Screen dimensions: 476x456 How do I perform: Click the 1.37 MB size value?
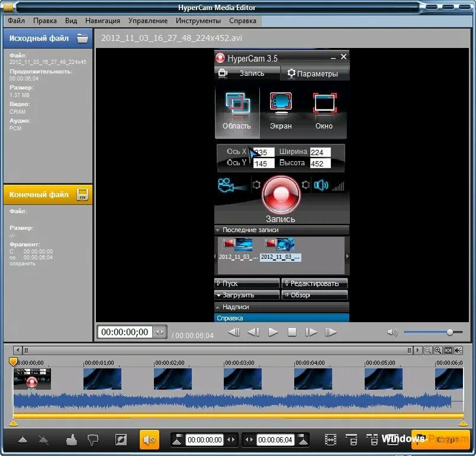[20, 95]
